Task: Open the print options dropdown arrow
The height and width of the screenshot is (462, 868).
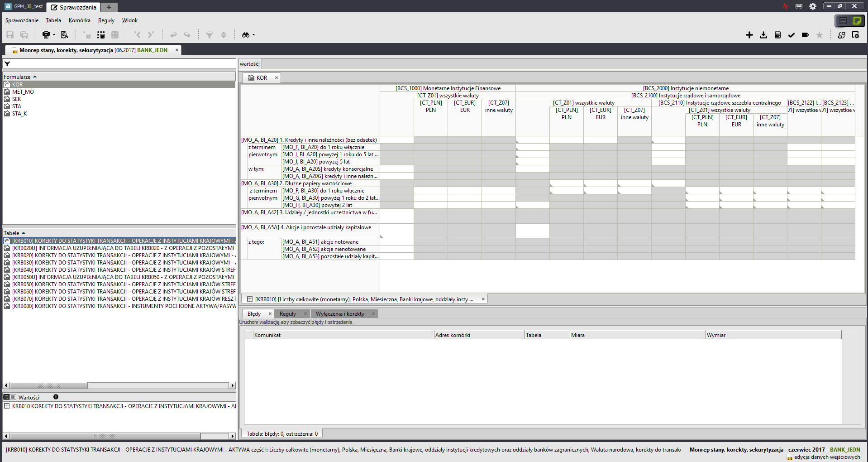Action: point(54,35)
